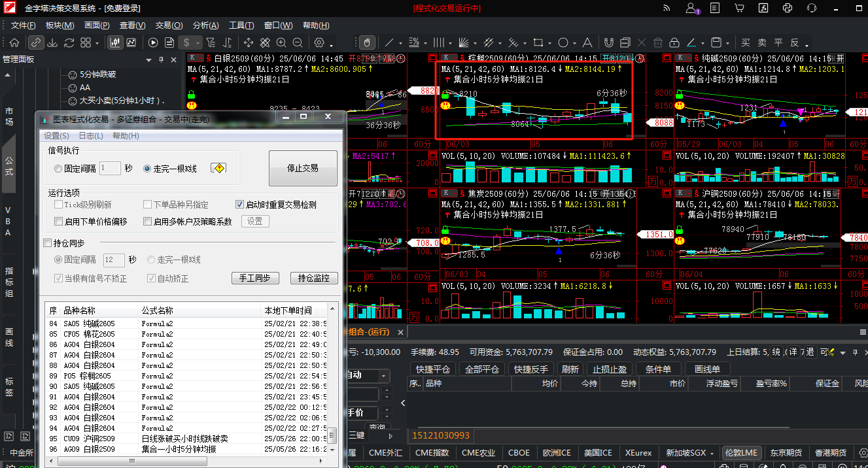868x468 pixels.
Task: Click the Python icon in title bar
Action: point(788,8)
